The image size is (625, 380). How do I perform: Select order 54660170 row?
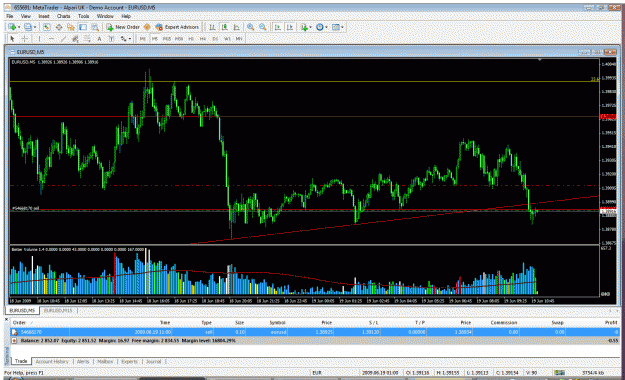point(315,332)
